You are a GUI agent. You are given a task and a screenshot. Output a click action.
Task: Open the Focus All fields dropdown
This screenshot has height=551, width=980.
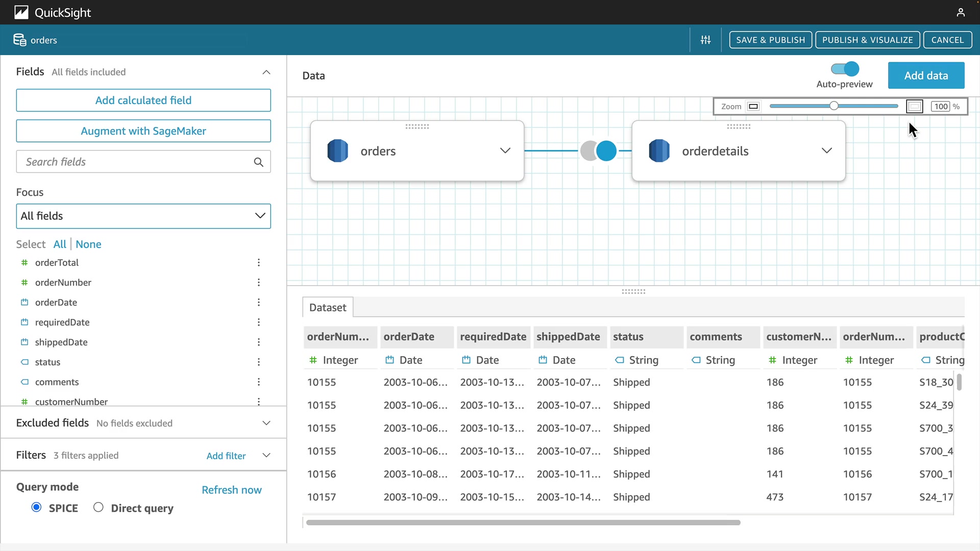[143, 216]
